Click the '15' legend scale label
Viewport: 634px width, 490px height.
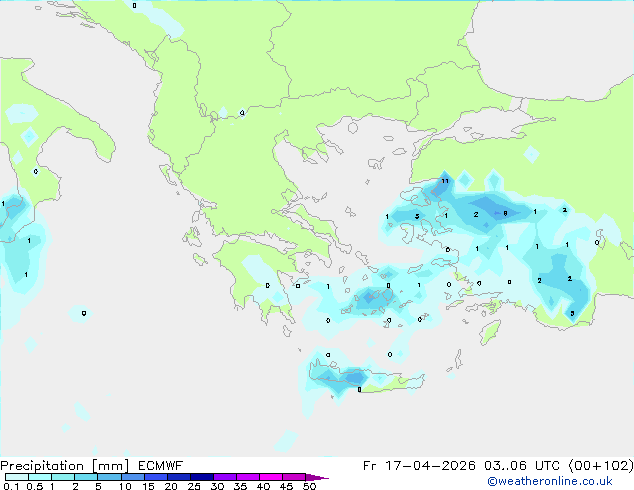pos(148,486)
